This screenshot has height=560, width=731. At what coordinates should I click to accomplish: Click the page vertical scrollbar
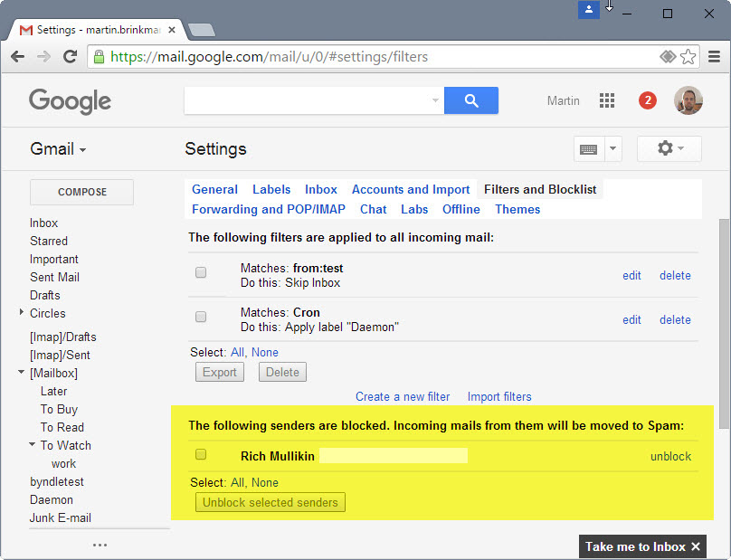pos(724,323)
